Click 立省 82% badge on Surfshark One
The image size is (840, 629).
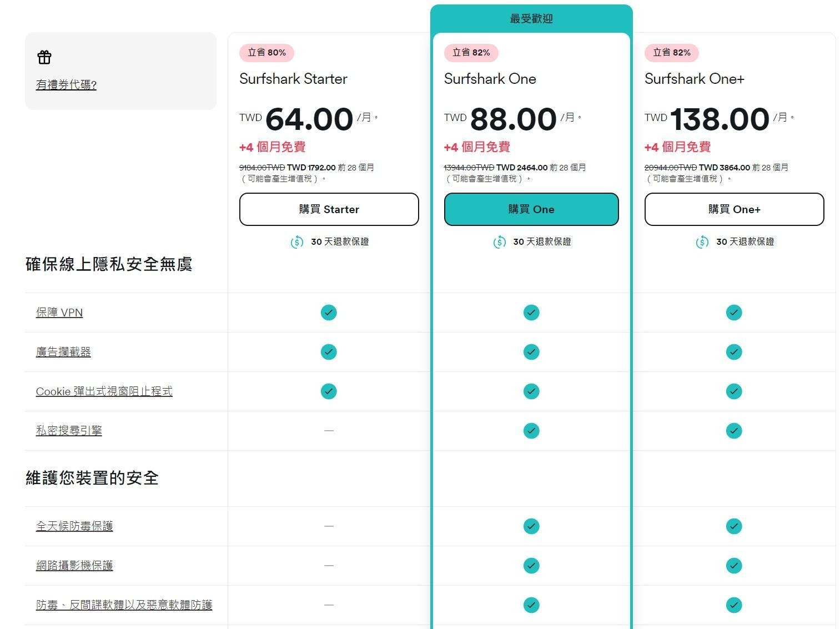click(x=471, y=53)
